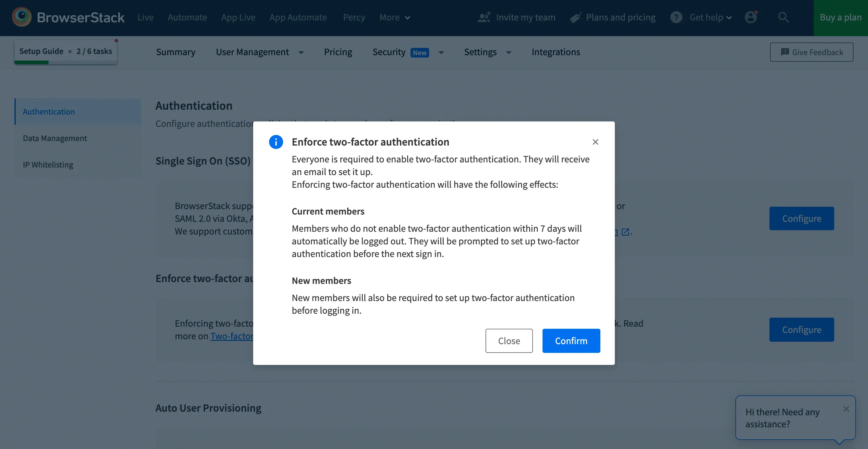Switch to the Summary tab

tap(175, 52)
